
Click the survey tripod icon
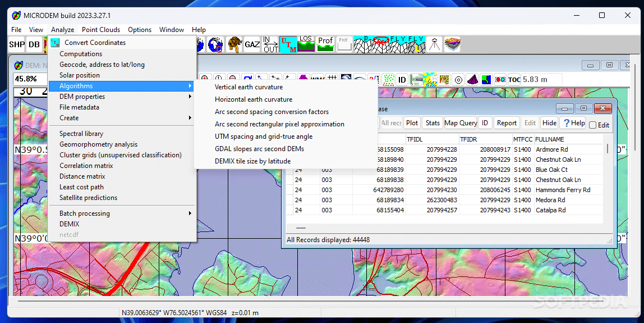(x=434, y=44)
